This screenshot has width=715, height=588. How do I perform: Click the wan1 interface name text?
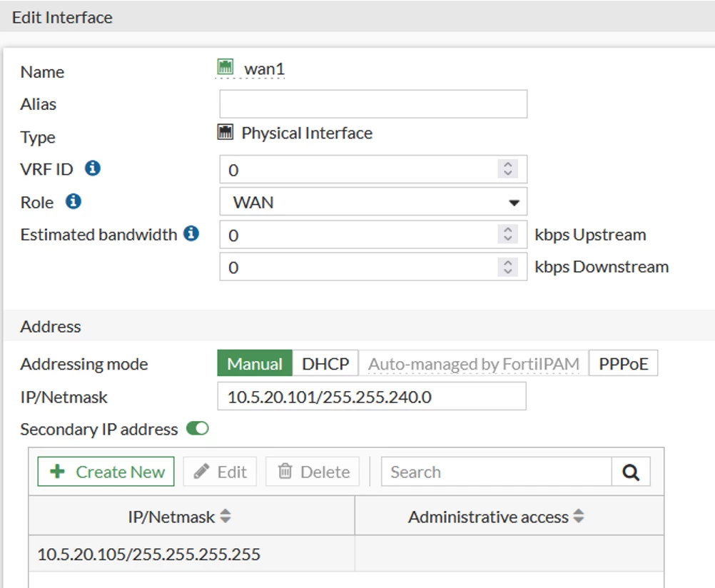[x=265, y=69]
